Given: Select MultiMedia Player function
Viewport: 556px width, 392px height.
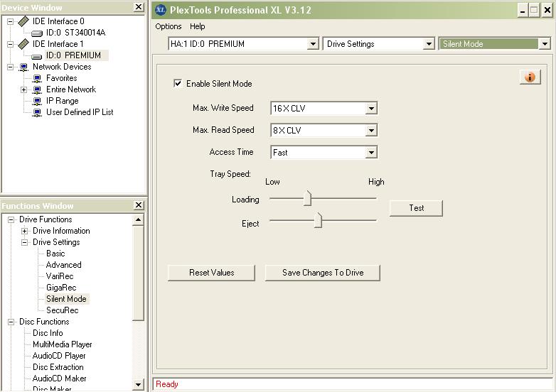Looking at the screenshot, I should coord(63,344).
